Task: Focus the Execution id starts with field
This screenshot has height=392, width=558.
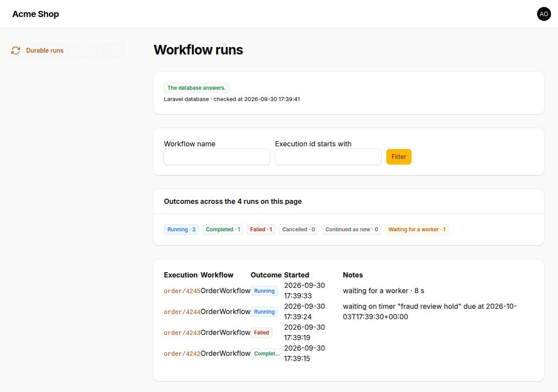Action: (x=328, y=157)
